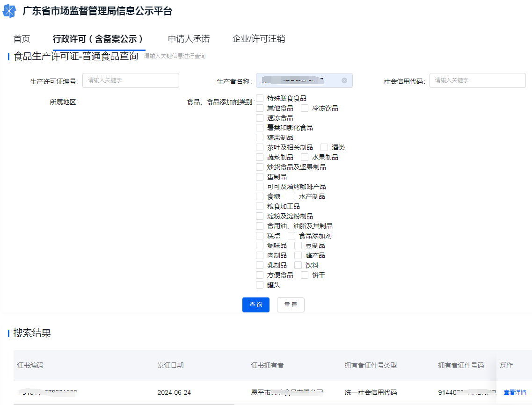Enable the 豆制品 checkbox
The height and width of the screenshot is (405, 532).
pos(298,246)
